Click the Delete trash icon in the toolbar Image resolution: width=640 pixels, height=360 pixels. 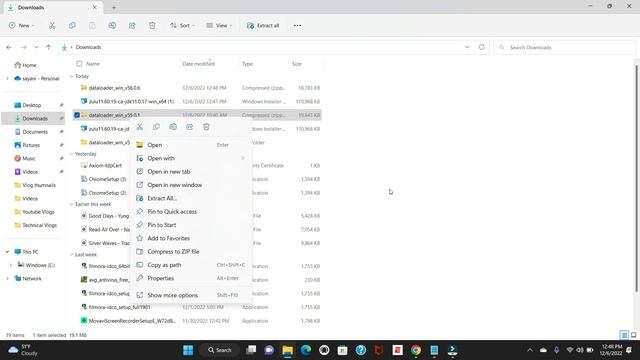click(152, 25)
